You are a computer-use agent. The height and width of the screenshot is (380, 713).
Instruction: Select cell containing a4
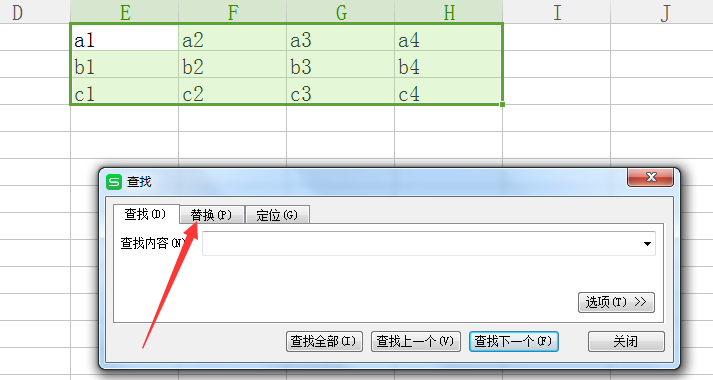448,37
